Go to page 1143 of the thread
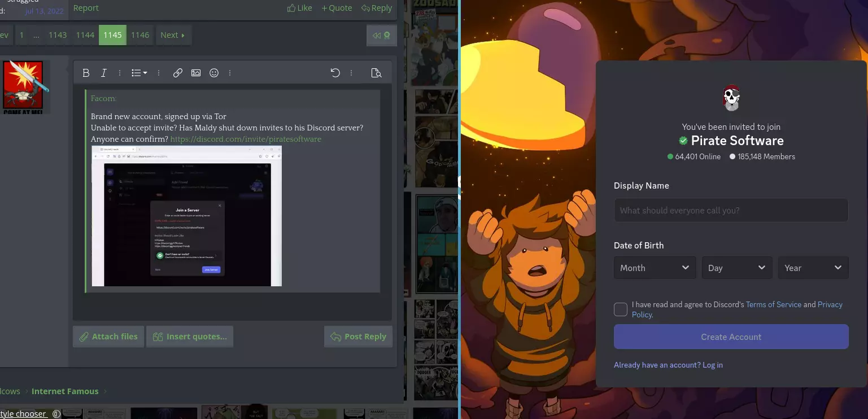The height and width of the screenshot is (419, 868). (58, 35)
